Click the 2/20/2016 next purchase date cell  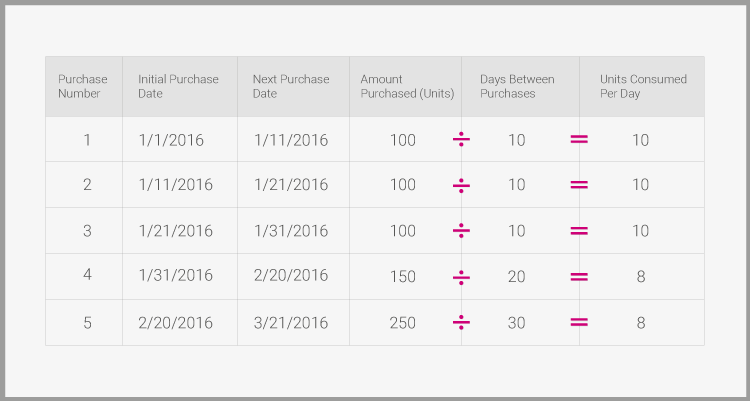click(x=291, y=275)
